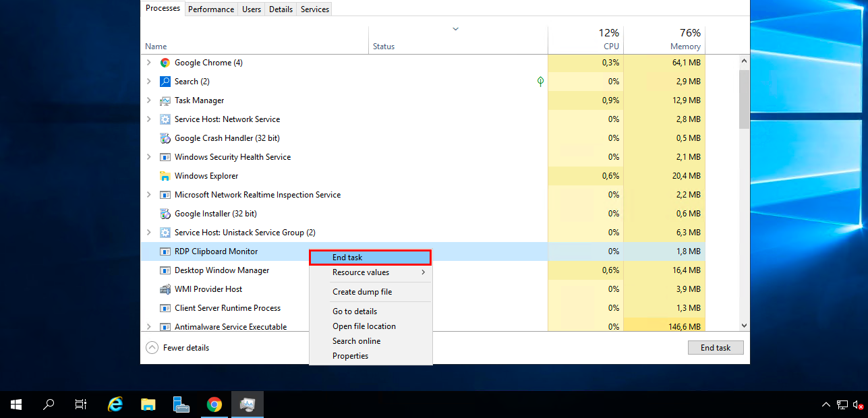Select the Desktop Window Manager row text
The width and height of the screenshot is (868, 418).
tap(222, 270)
